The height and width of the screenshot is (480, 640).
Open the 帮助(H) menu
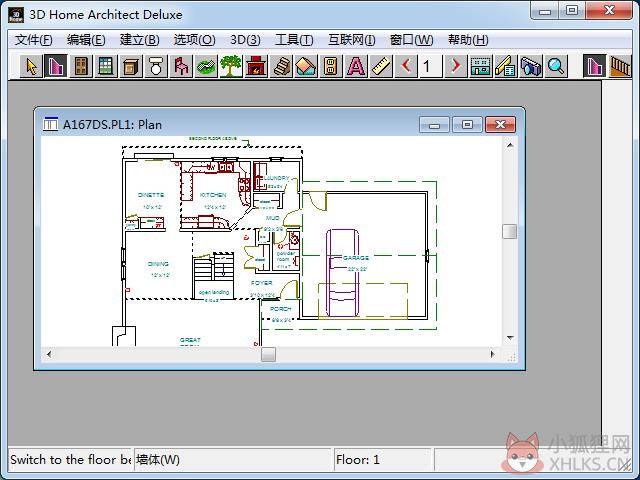pyautogui.click(x=468, y=40)
